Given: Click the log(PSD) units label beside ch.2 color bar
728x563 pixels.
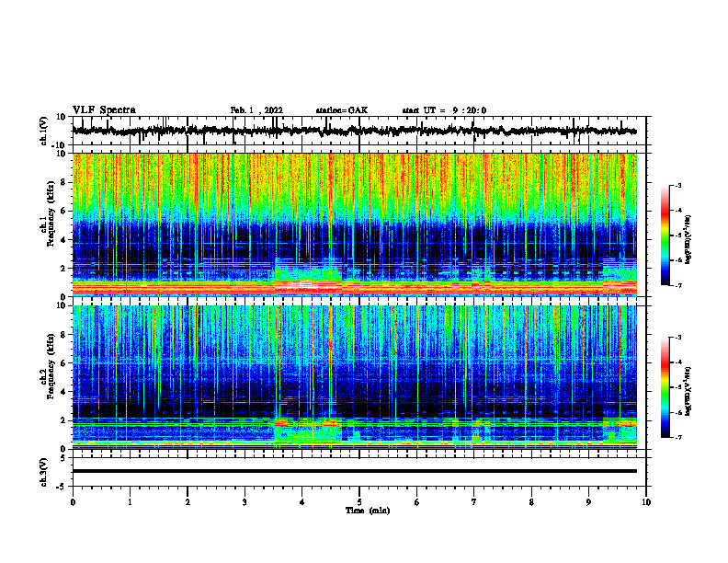Looking at the screenshot, I should (688, 391).
